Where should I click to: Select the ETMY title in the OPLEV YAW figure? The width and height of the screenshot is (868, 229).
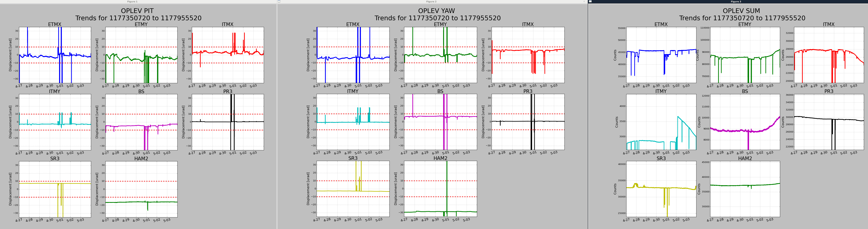tap(440, 24)
